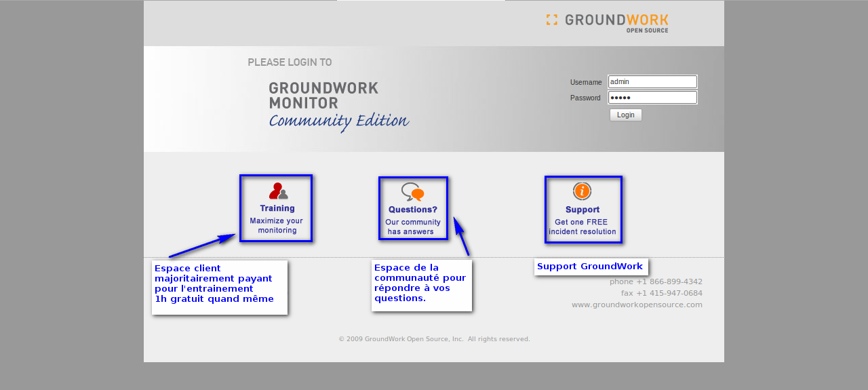Click the Password label

click(x=585, y=98)
